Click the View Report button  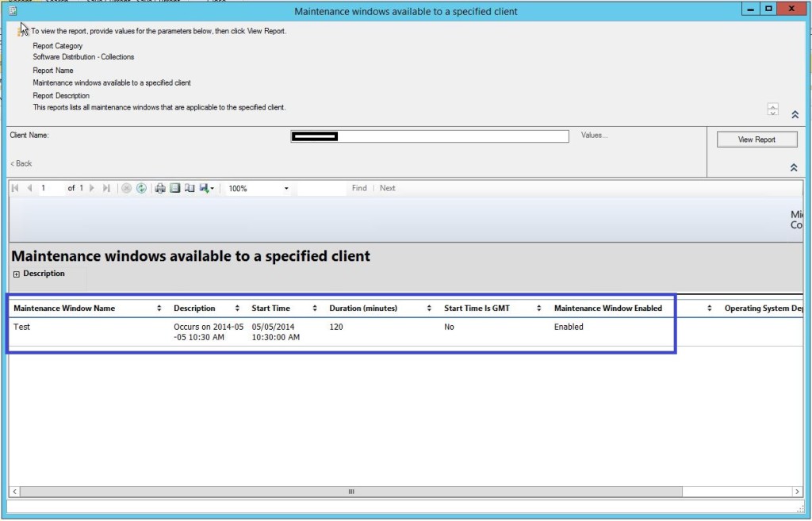[756, 140]
